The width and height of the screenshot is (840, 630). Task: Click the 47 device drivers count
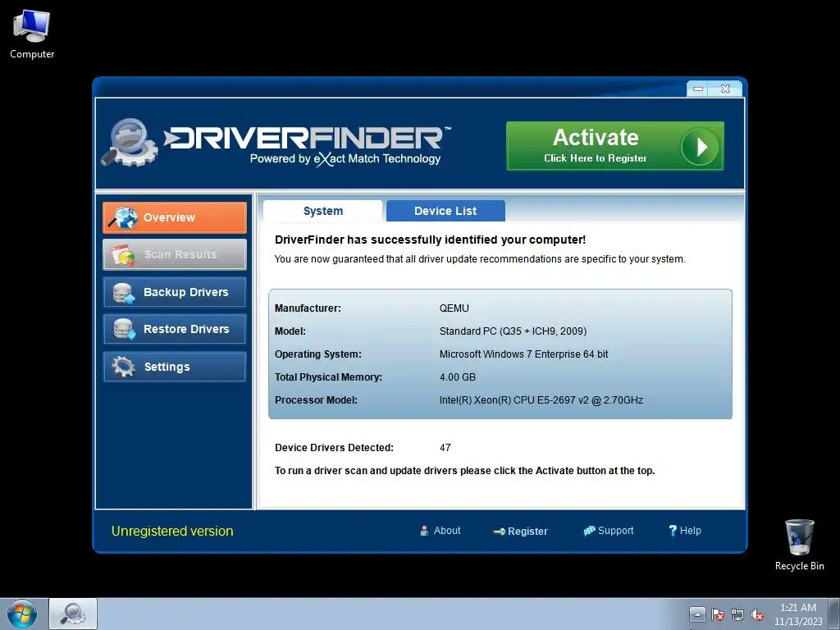click(445, 447)
